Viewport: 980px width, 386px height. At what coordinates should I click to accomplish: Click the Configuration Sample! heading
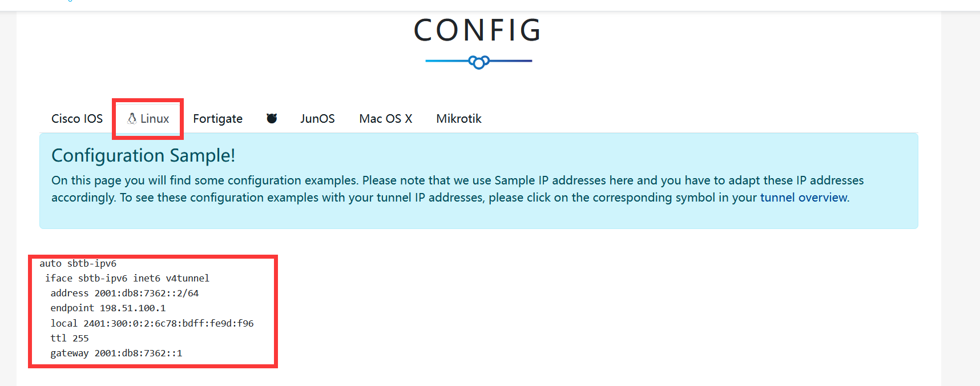[x=143, y=155]
